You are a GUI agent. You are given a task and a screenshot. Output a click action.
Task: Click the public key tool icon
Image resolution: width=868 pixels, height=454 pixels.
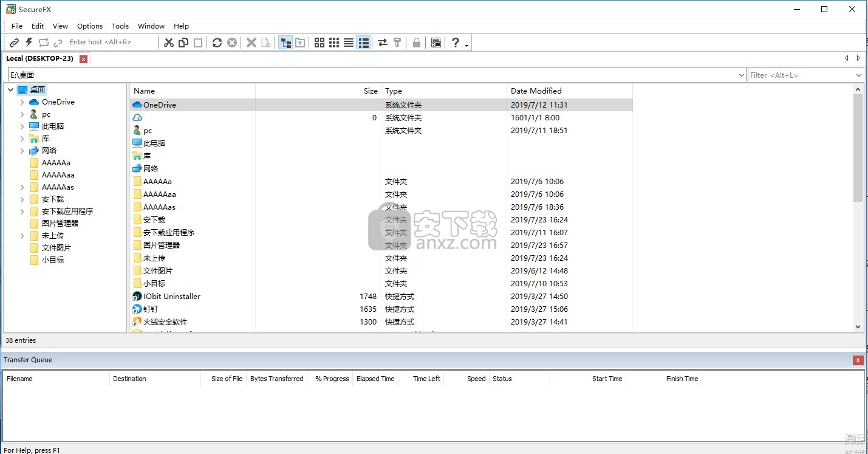(x=397, y=43)
